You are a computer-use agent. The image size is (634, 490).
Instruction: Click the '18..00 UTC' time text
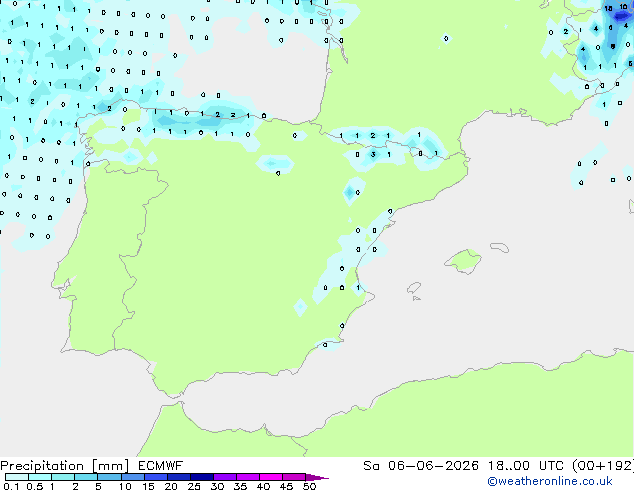[526, 466]
